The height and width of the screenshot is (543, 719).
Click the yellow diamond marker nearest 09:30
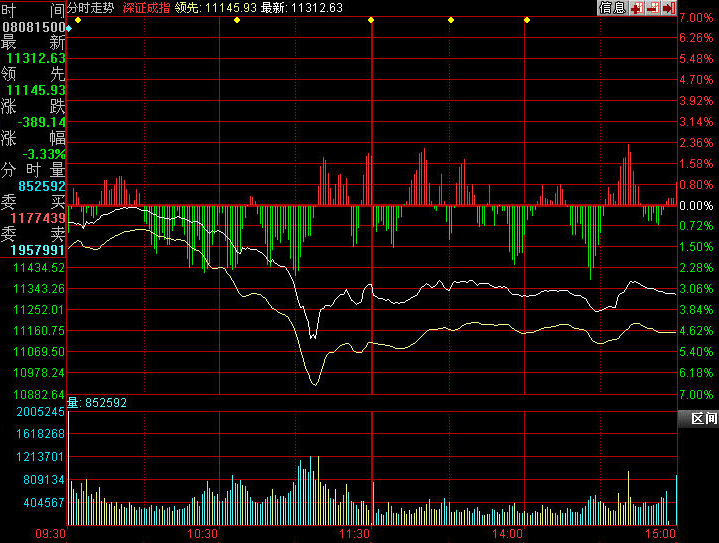pos(79,20)
